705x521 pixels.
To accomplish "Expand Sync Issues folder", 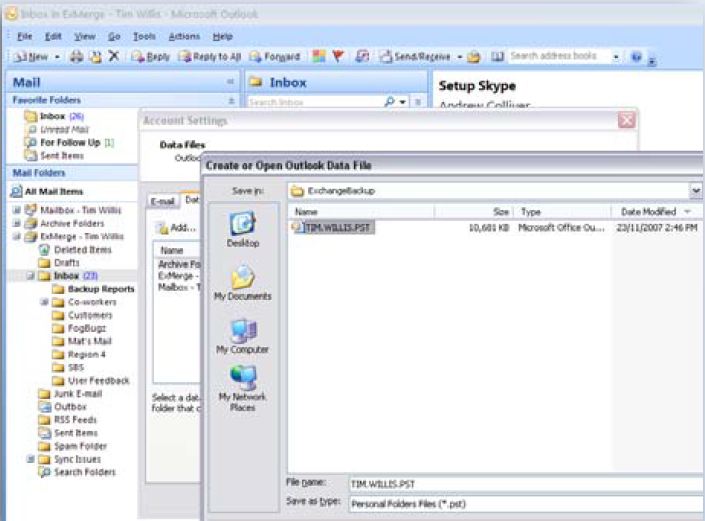I will tap(30, 459).
